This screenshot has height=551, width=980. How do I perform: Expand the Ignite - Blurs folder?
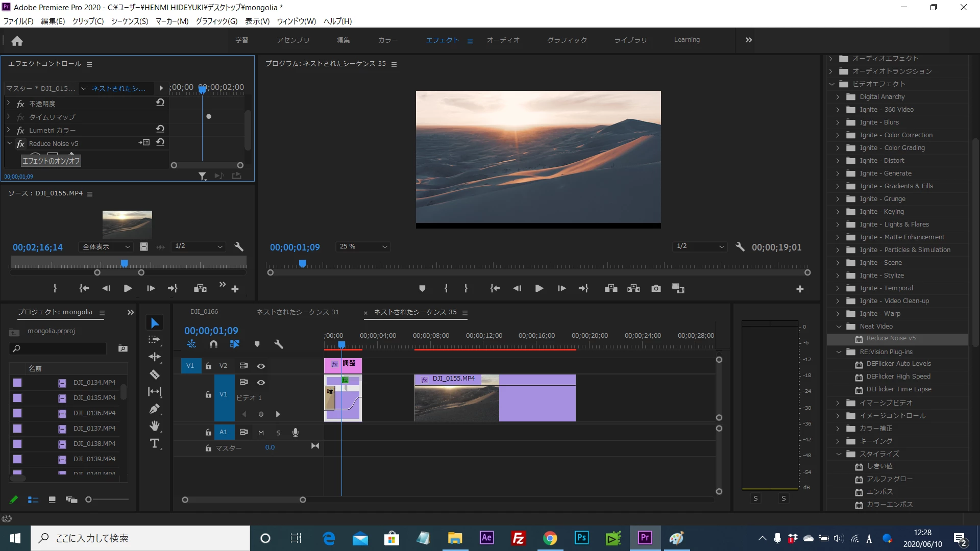(838, 122)
